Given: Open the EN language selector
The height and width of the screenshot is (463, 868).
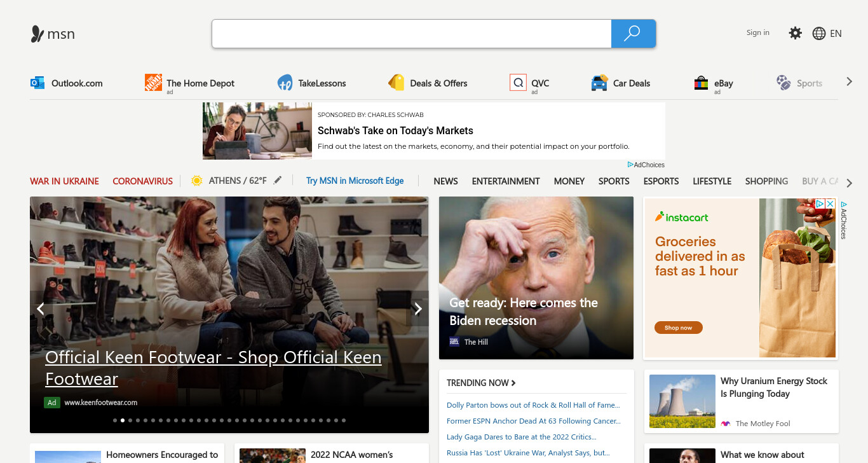Looking at the screenshot, I should [x=836, y=34].
